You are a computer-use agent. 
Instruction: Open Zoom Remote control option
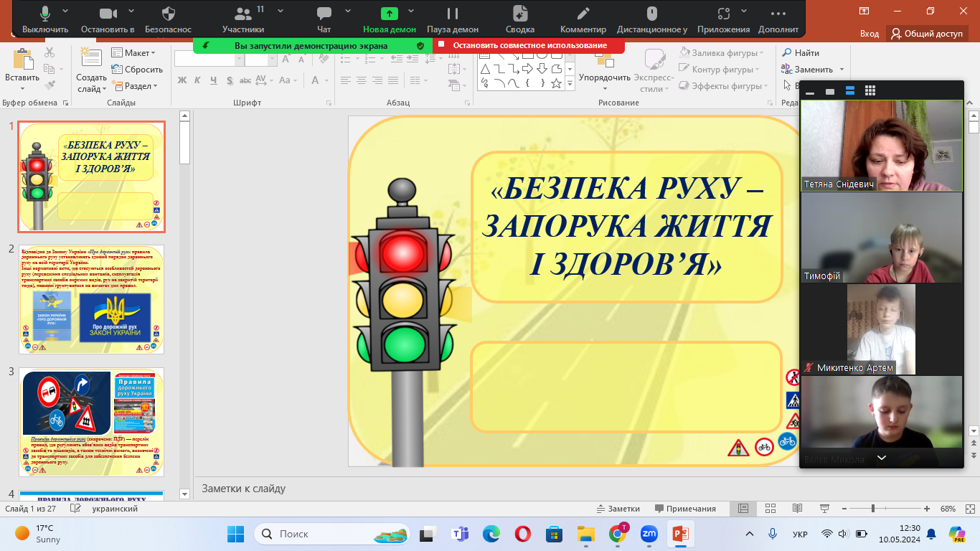coord(651,19)
